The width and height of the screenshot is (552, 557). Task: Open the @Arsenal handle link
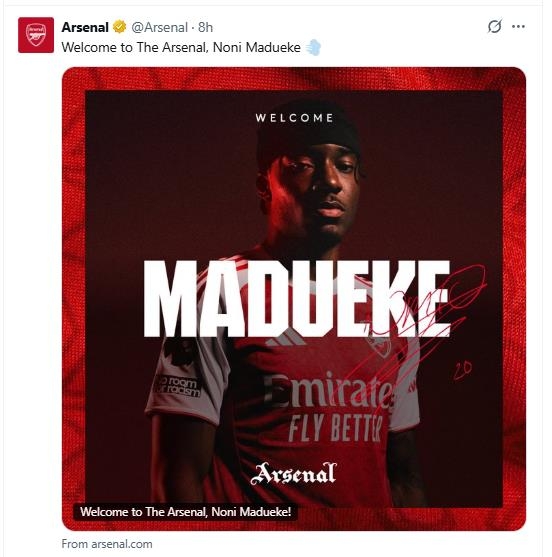pyautogui.click(x=159, y=27)
